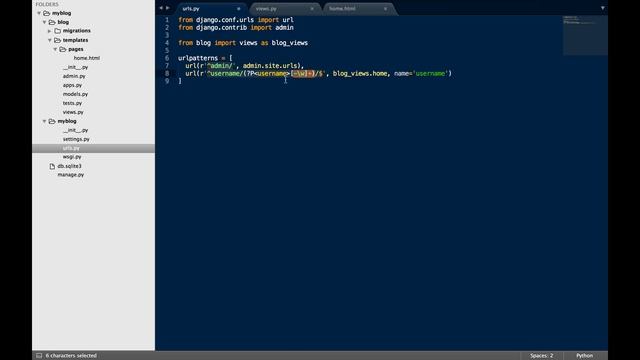Screen dimensions: 640x360
Task: Click 'django.conf.urls' on line 1
Action: click(225, 20)
